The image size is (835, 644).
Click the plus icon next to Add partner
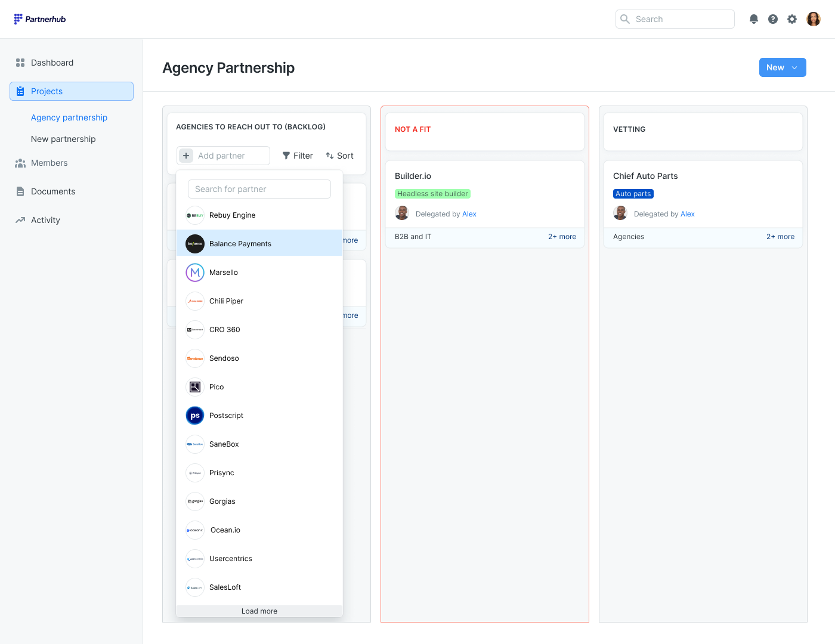185,155
